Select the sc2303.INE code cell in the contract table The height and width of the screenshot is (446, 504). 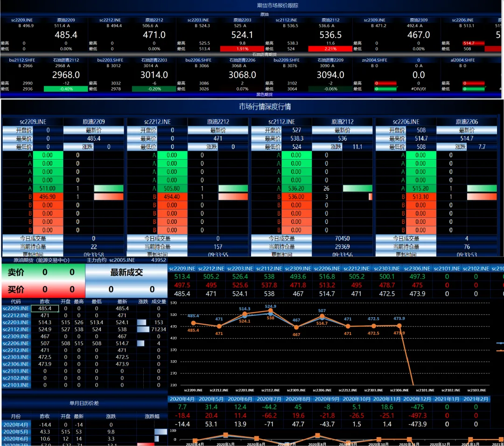coord(16,357)
